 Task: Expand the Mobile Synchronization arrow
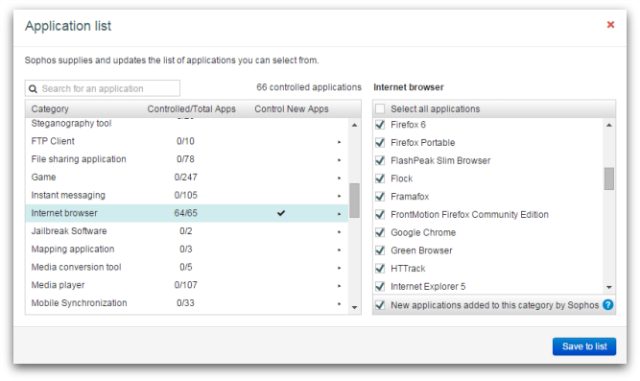[x=339, y=303]
